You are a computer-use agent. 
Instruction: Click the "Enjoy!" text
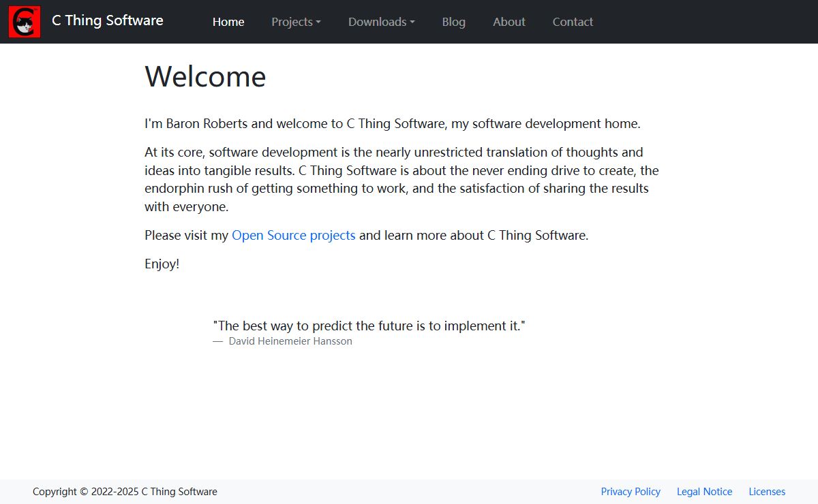point(162,264)
